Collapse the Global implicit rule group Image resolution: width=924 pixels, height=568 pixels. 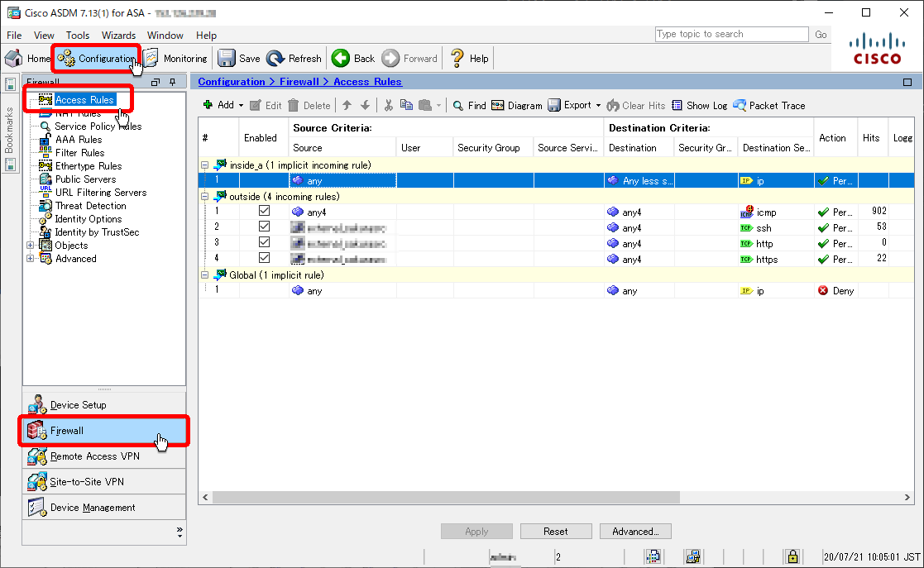click(204, 274)
